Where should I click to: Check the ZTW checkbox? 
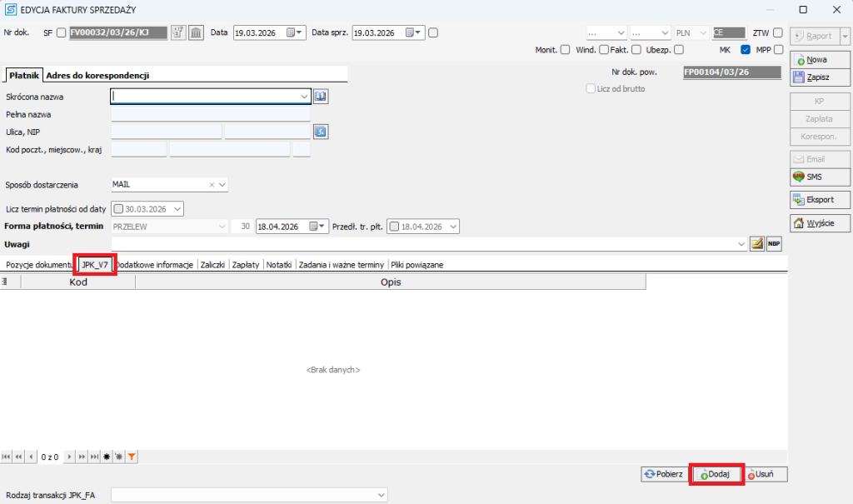click(x=777, y=33)
